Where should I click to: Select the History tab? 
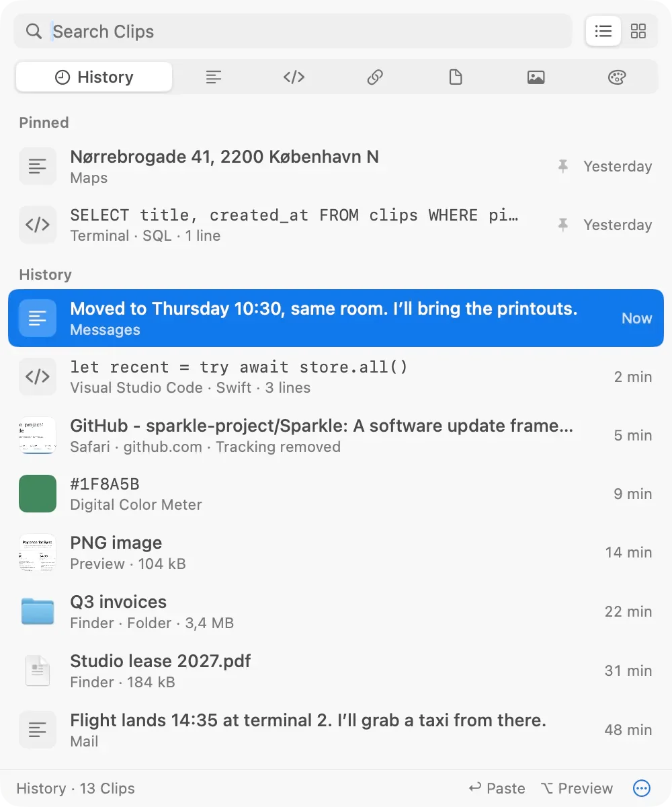[94, 77]
